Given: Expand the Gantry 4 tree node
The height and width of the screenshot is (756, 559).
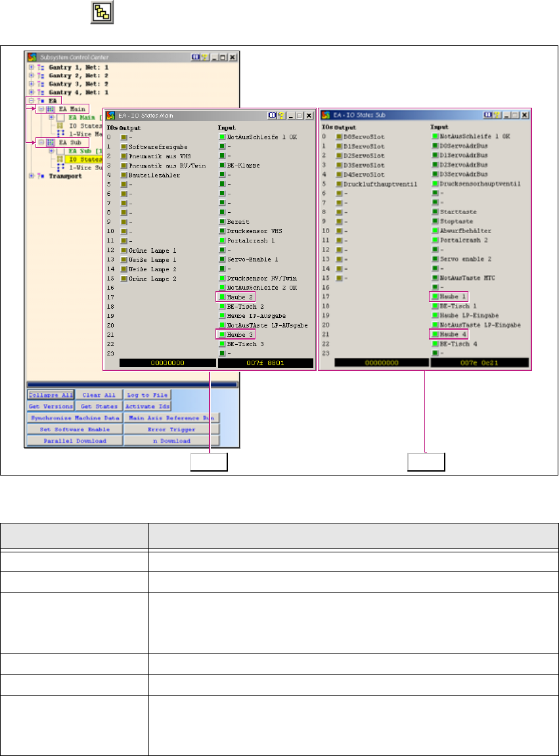Looking at the screenshot, I should coord(32,91).
